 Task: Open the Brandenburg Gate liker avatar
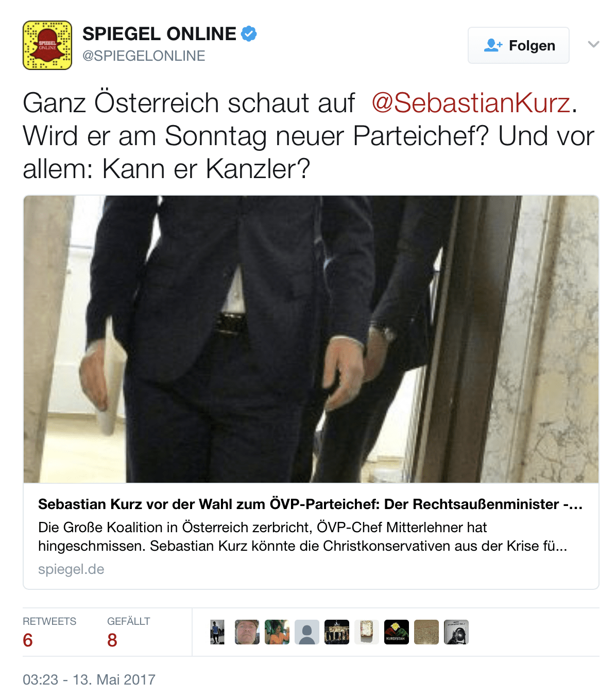pyautogui.click(x=337, y=632)
